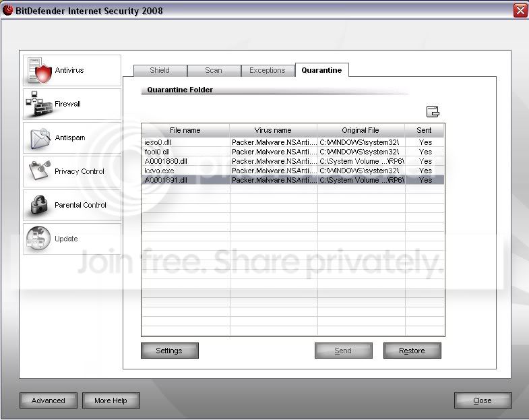Open the Privacy Control clipboard icon

[x=40, y=171]
